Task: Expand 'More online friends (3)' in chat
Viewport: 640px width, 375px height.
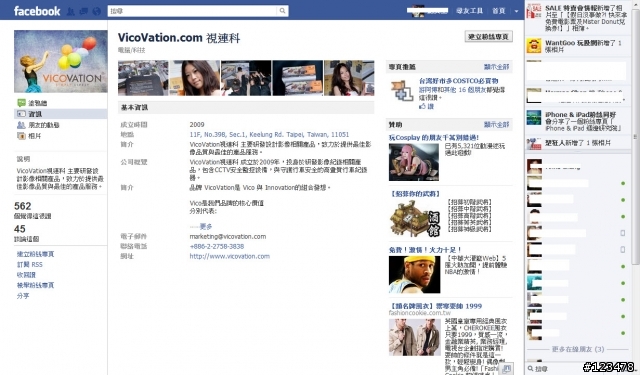Action: click(578, 350)
